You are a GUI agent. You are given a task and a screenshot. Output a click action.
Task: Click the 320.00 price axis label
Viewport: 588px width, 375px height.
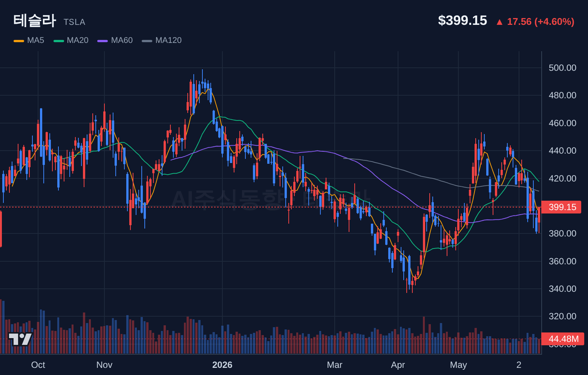click(562, 316)
